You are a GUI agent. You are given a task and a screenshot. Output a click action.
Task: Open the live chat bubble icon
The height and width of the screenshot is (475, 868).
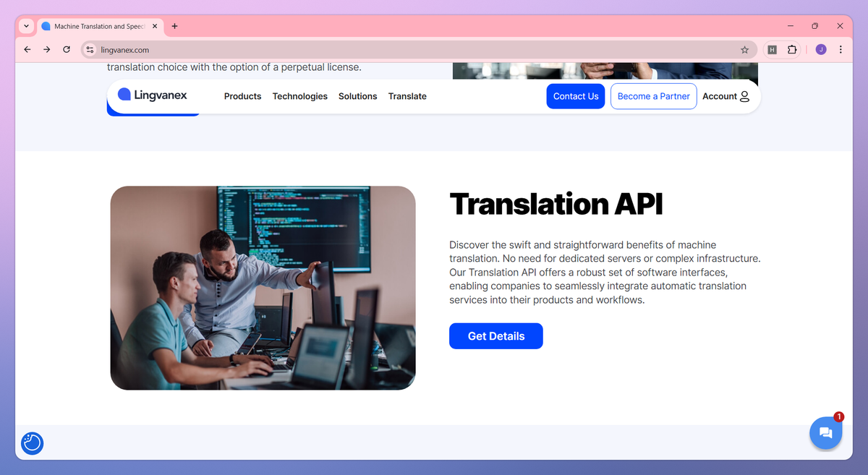[825, 433]
